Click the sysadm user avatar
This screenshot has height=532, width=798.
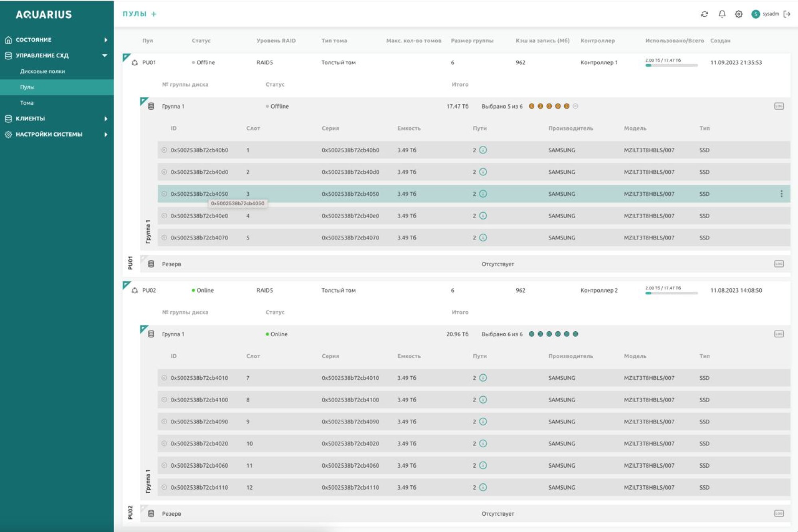pos(755,14)
